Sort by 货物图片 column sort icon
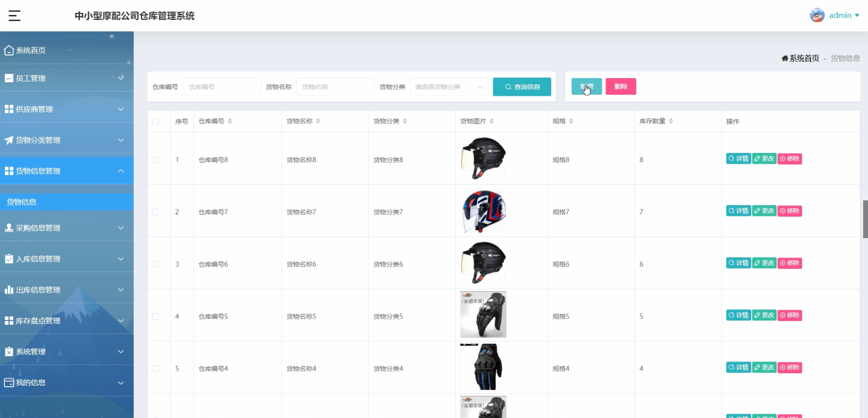Image resolution: width=868 pixels, height=418 pixels. coord(491,121)
